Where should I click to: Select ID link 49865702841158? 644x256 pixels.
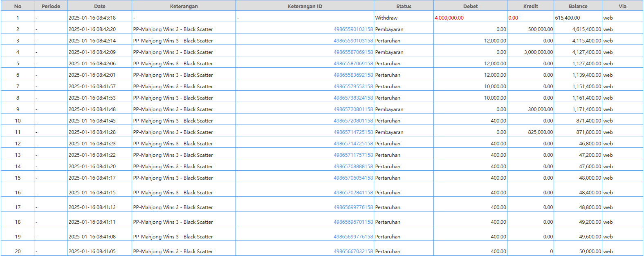[353, 193]
